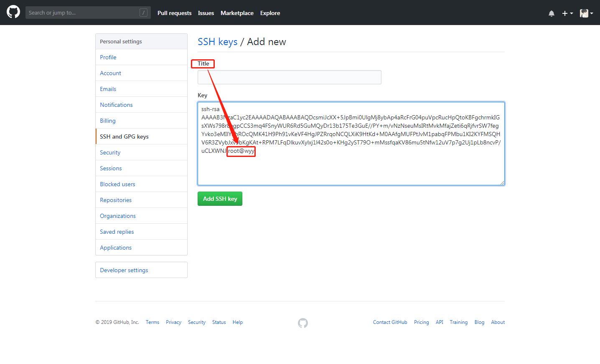Open the footer API link
Screen dimensions: 600x364
click(440, 322)
